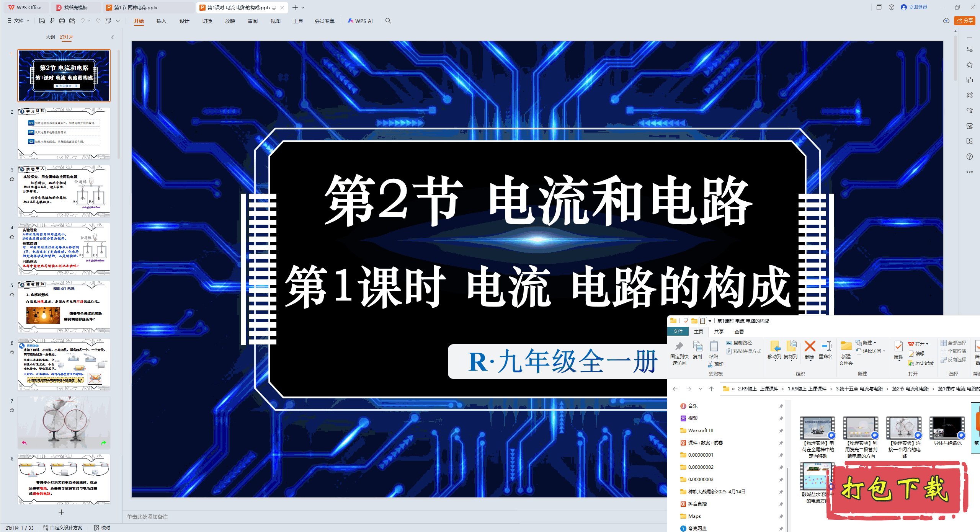Collapse the slide thumbnail panel chevron
The width and height of the screenshot is (980, 532).
pyautogui.click(x=113, y=37)
